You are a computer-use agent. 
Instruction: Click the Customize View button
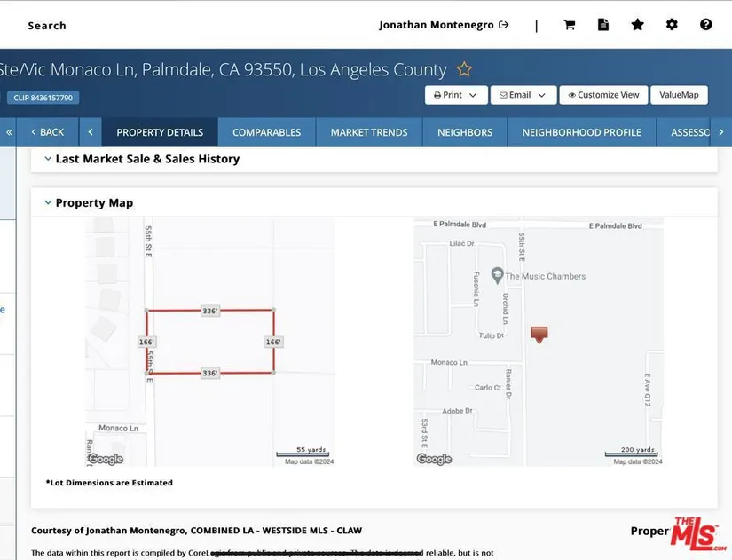tap(603, 95)
